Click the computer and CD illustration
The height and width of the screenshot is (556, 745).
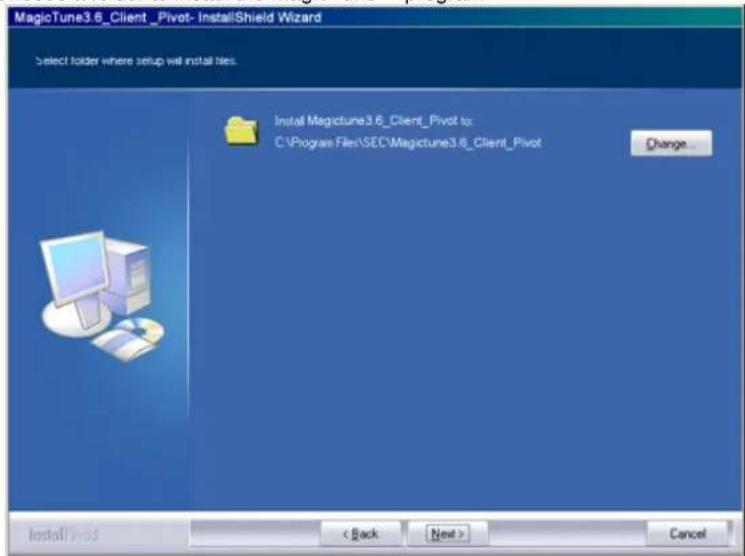click(102, 296)
